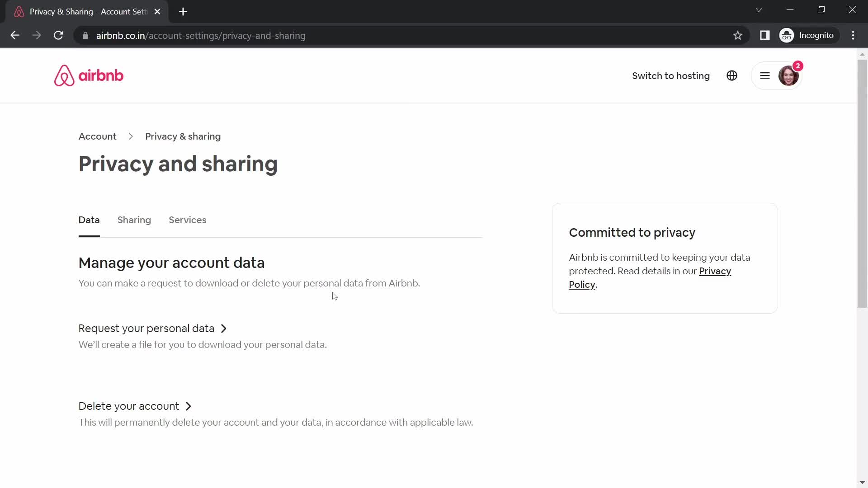Viewport: 868px width, 488px height.
Task: Click the profile avatar picture
Action: (788, 75)
